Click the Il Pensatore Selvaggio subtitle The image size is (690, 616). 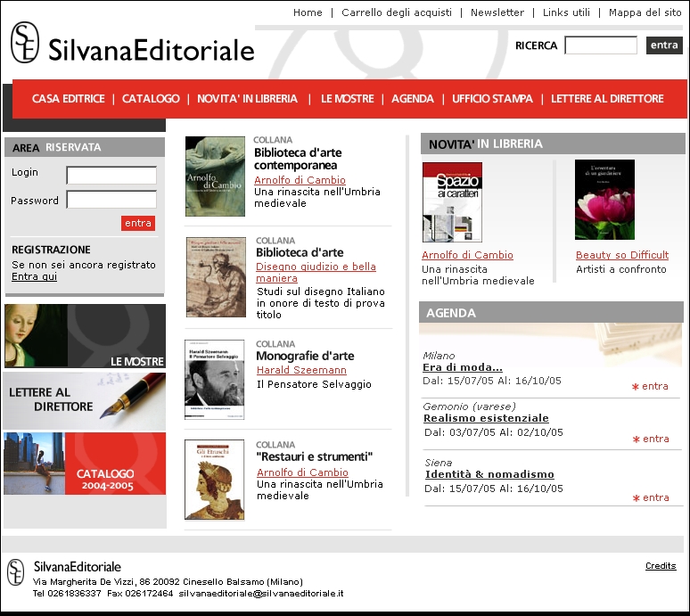314,384
